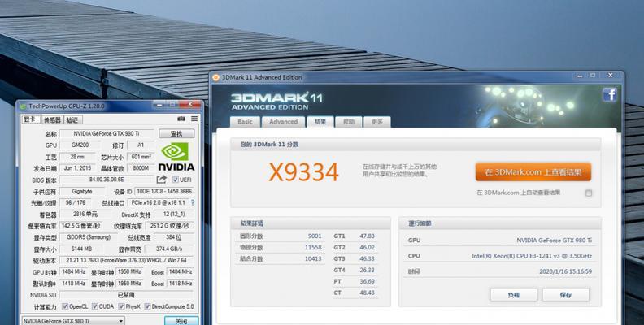
Task: Click the CPU Intel Xeon E3-1241 v3 row
Action: [500, 256]
